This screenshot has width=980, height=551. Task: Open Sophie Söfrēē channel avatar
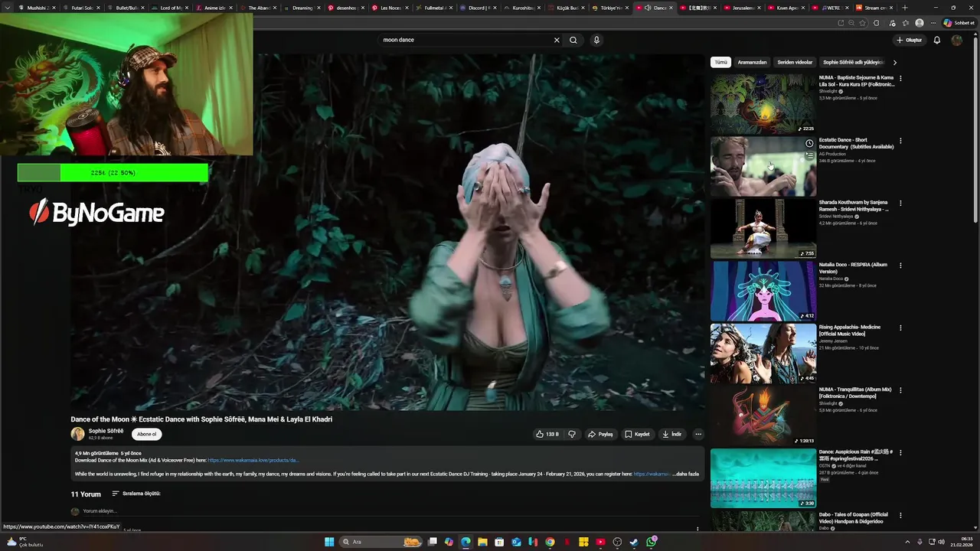(77, 434)
